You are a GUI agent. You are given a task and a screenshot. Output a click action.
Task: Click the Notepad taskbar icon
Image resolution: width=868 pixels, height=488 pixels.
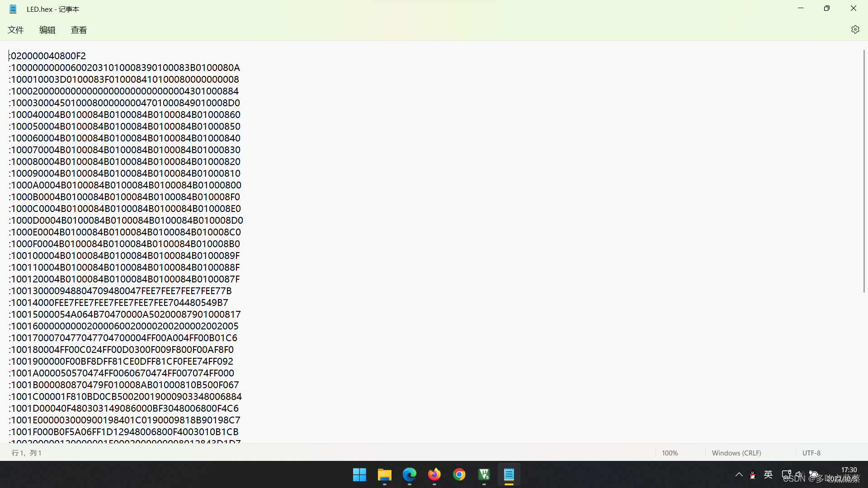click(509, 474)
